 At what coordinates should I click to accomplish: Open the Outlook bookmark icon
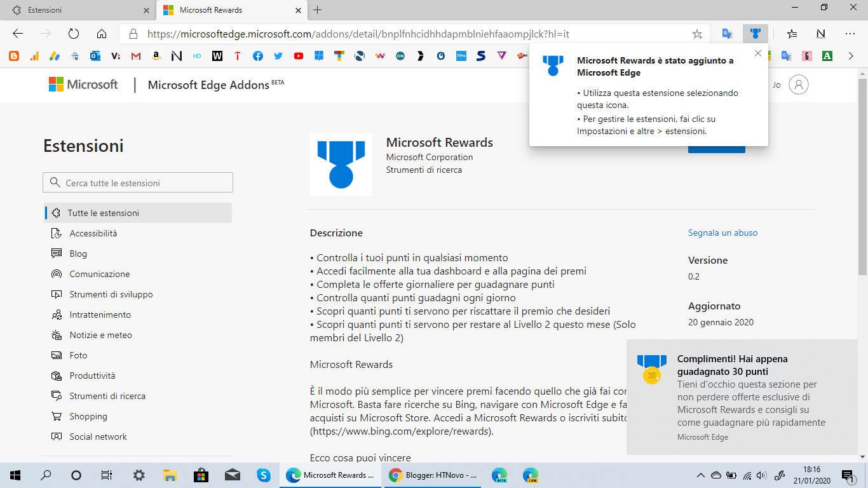(95, 56)
